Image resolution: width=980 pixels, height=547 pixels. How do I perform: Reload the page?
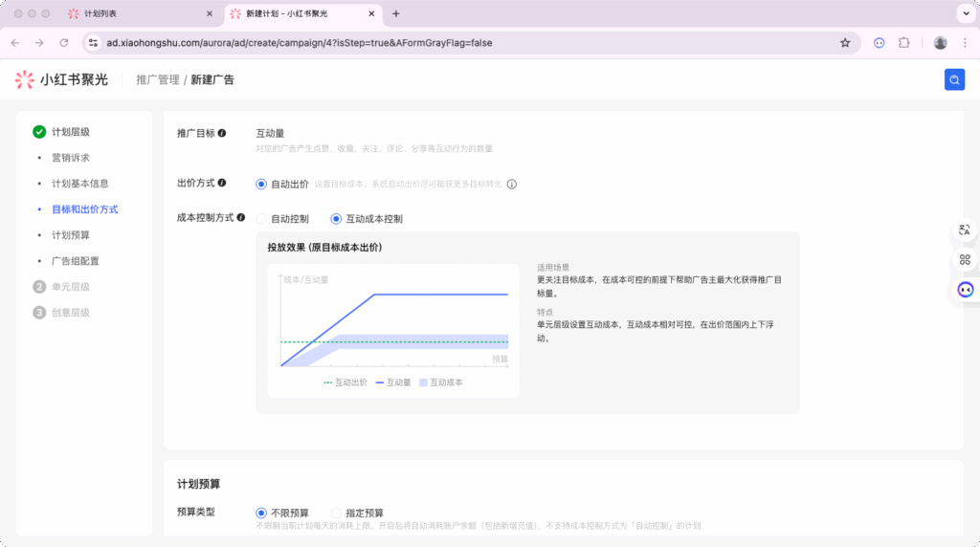coord(64,43)
